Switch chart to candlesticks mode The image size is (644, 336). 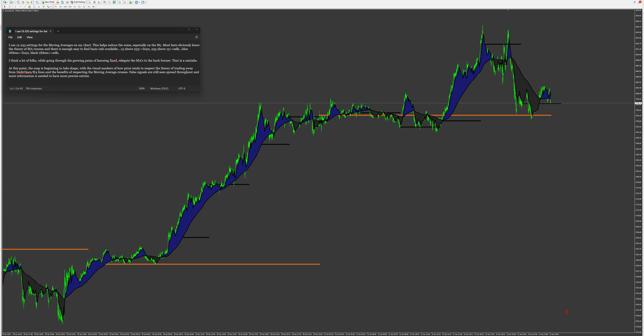pos(94,2)
